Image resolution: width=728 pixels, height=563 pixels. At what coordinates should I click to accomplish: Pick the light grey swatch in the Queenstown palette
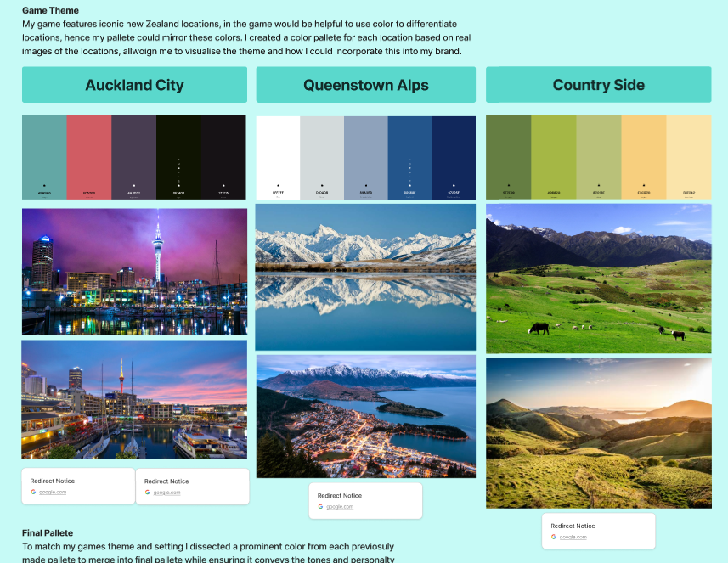tap(322, 158)
